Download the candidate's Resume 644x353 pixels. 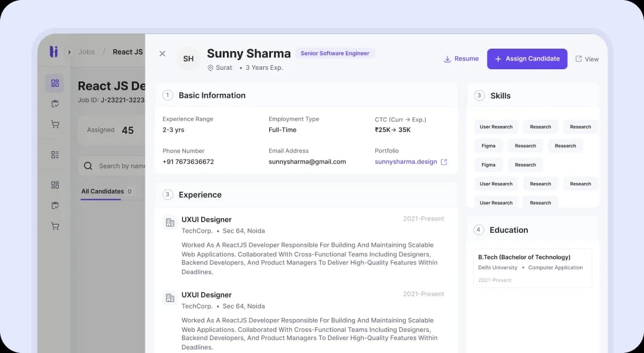pos(461,59)
